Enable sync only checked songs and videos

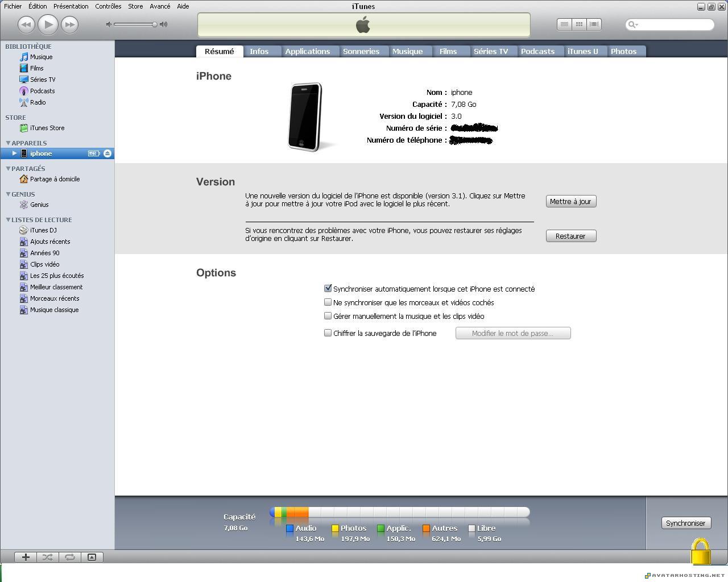[328, 302]
